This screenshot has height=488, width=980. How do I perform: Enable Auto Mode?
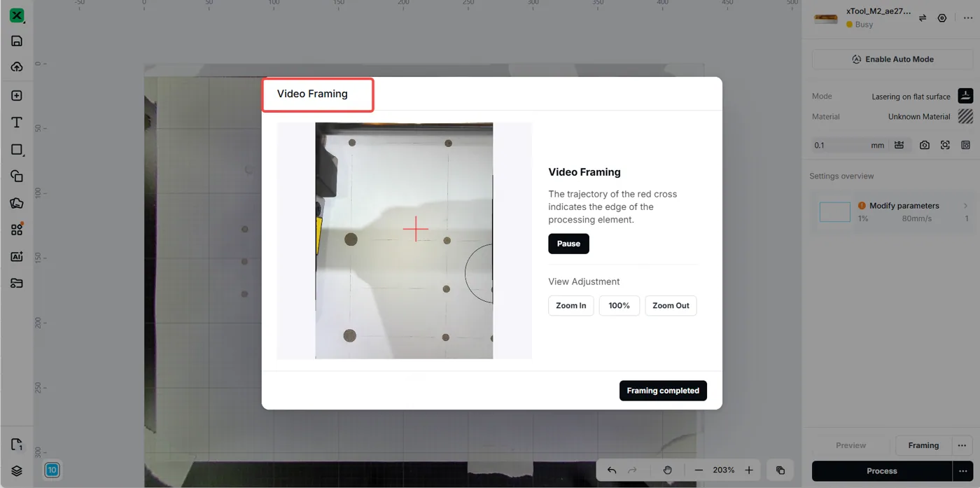892,60
